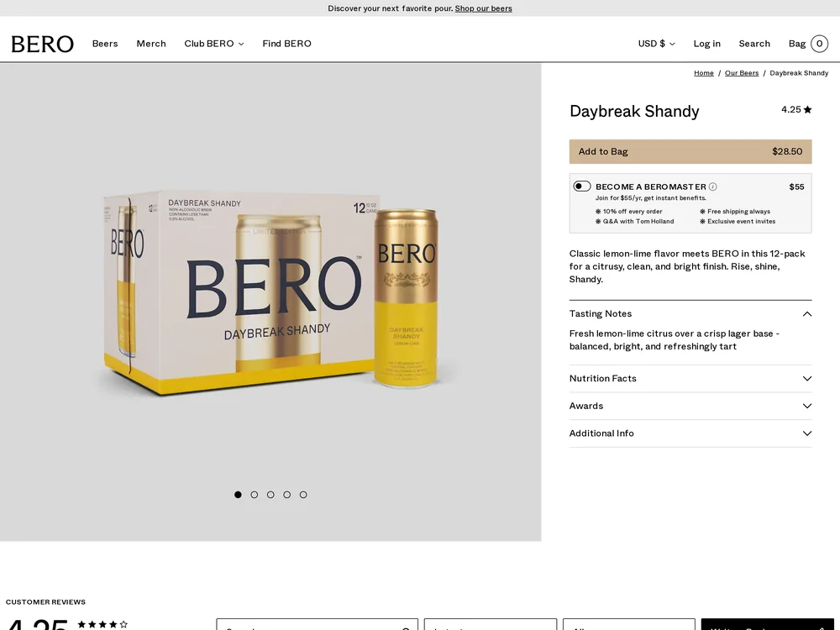Click the CUSTOMER REVIEWS heading
The height and width of the screenshot is (630, 840).
coord(45,601)
